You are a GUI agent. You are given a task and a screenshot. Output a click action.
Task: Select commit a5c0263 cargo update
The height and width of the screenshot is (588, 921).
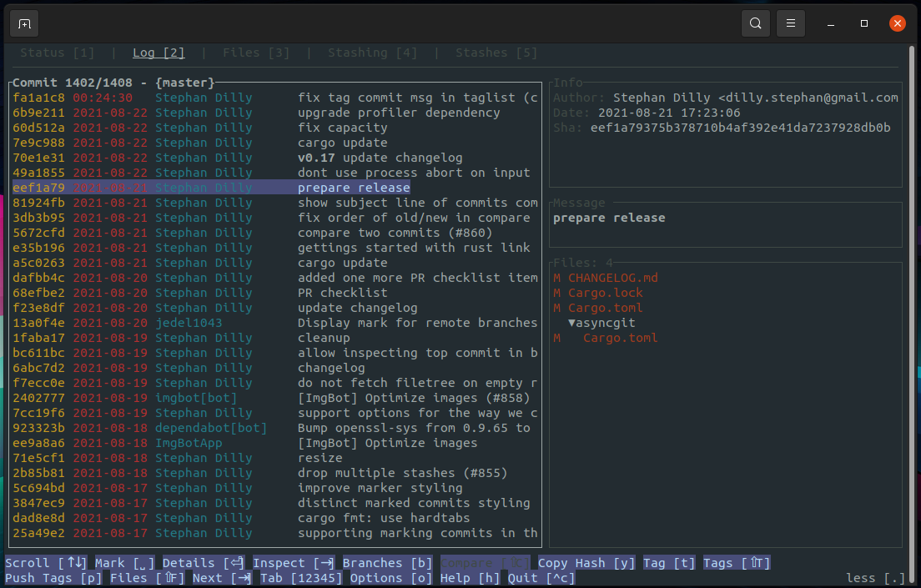(x=275, y=263)
